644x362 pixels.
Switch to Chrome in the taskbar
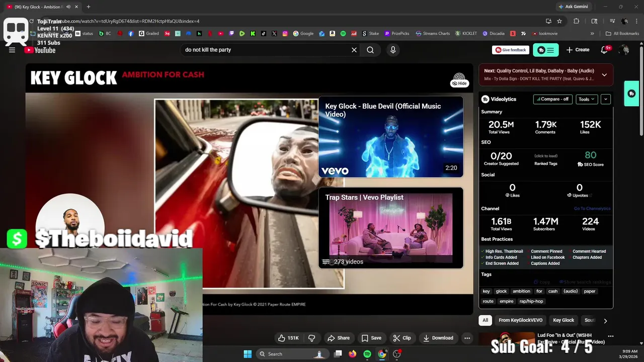click(x=382, y=354)
